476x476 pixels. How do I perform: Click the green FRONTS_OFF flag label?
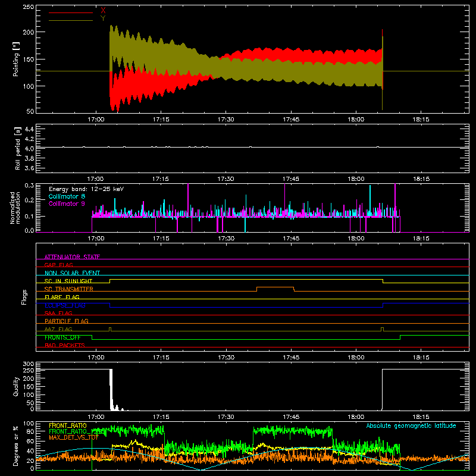pos(62,337)
